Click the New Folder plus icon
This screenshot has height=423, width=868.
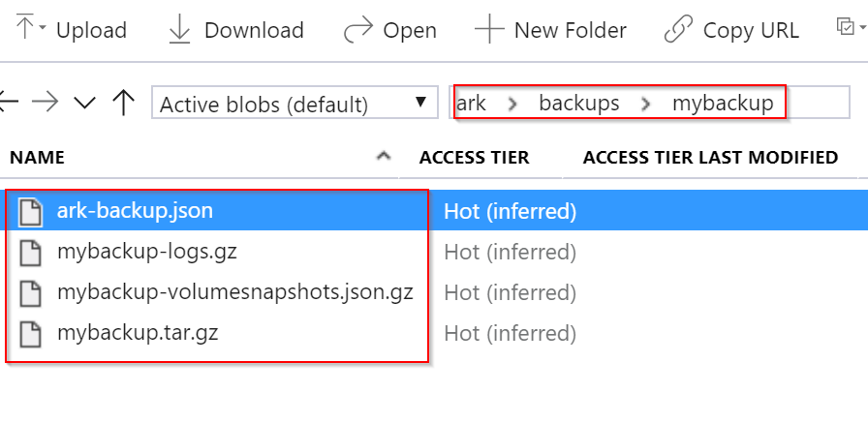coord(489,29)
